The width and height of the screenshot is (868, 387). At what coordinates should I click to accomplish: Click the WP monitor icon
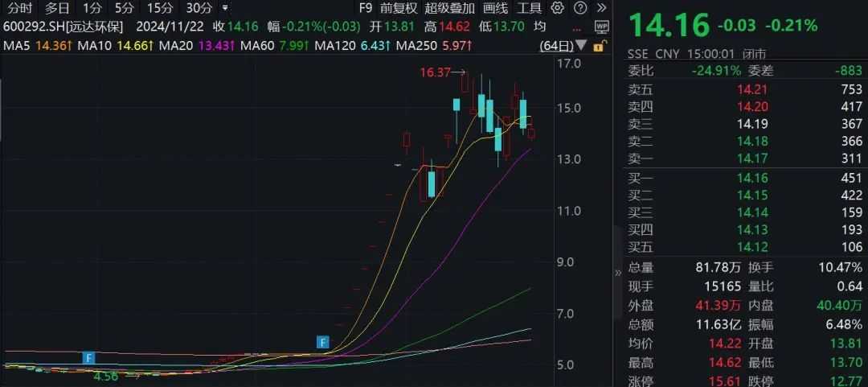[x=602, y=27]
